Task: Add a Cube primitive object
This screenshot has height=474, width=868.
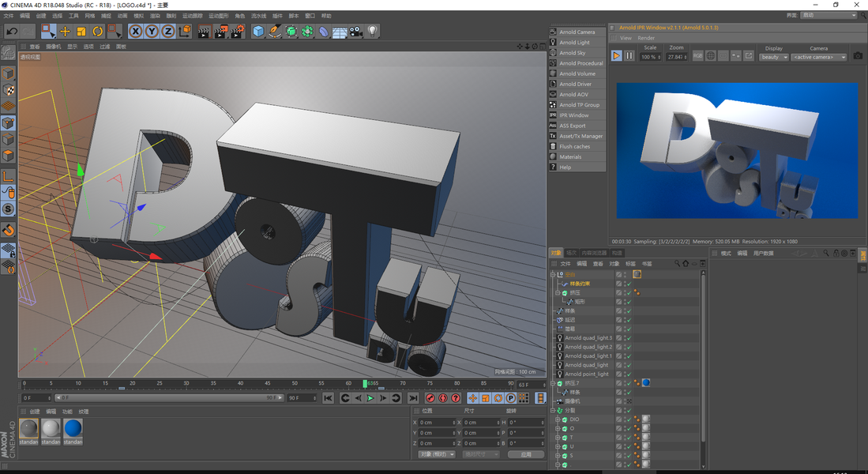Action: point(258,32)
